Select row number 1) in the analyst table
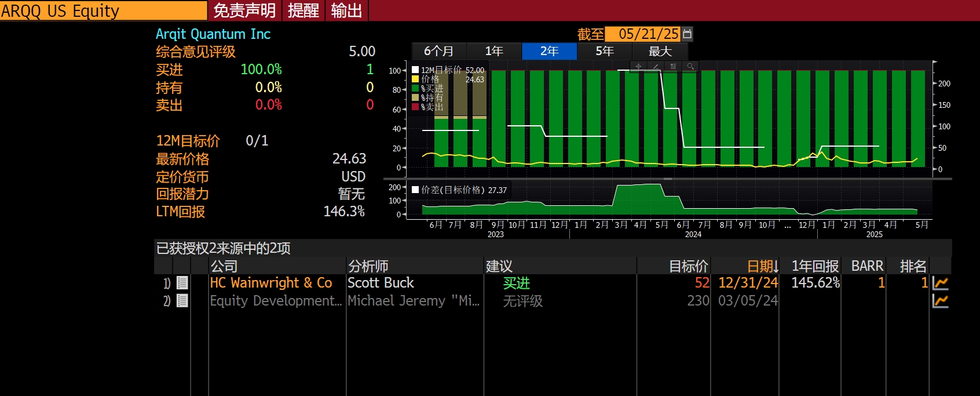Image resolution: width=980 pixels, height=396 pixels. pos(167,283)
